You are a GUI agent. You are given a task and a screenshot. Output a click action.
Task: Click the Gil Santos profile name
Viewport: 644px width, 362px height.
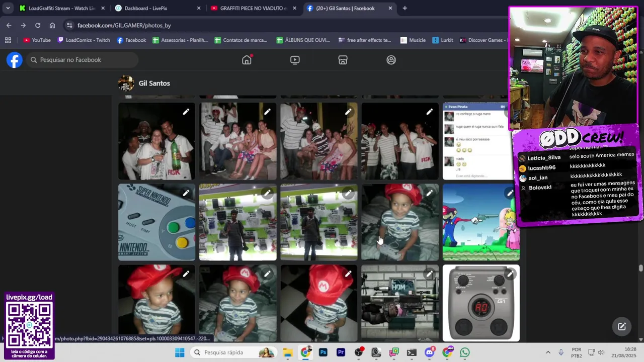tap(154, 83)
